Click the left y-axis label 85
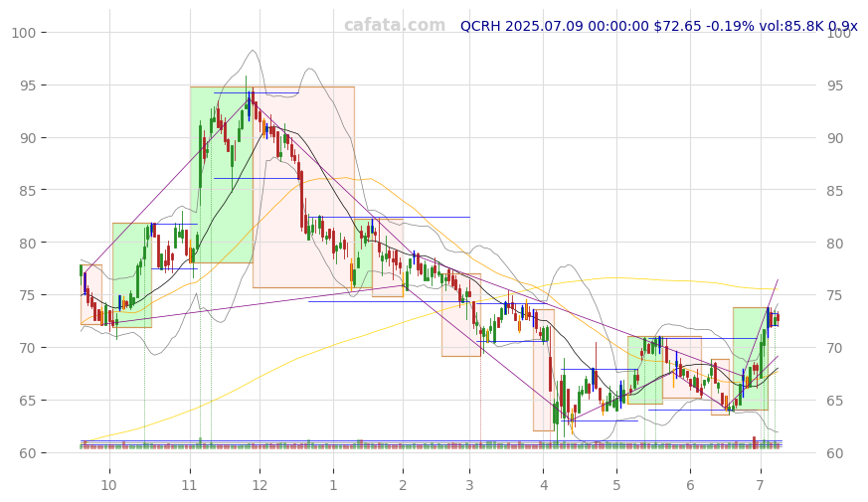 click(x=28, y=191)
